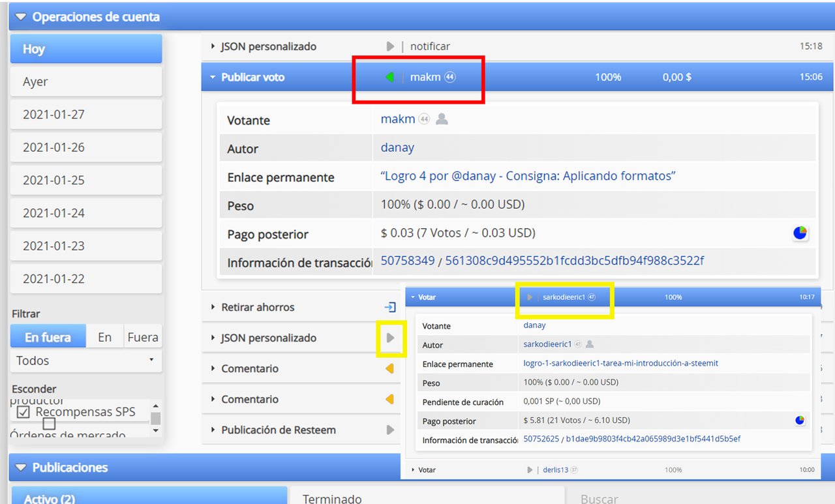Click the gray play icon before notificar

click(x=390, y=46)
